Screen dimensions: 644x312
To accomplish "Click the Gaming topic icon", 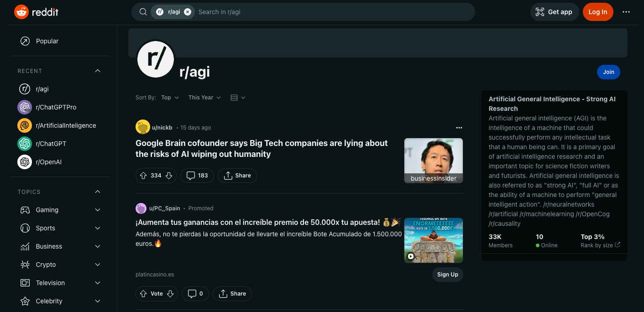I will (x=24, y=210).
